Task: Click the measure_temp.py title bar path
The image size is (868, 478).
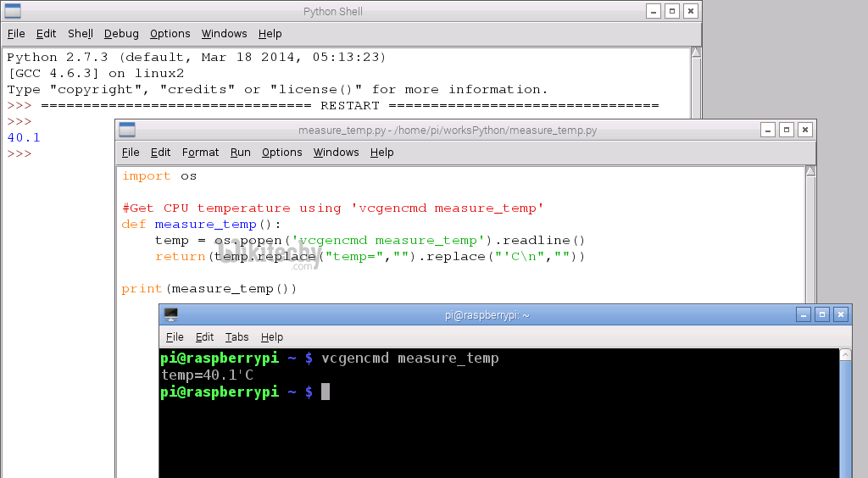Action: pyautogui.click(x=448, y=131)
